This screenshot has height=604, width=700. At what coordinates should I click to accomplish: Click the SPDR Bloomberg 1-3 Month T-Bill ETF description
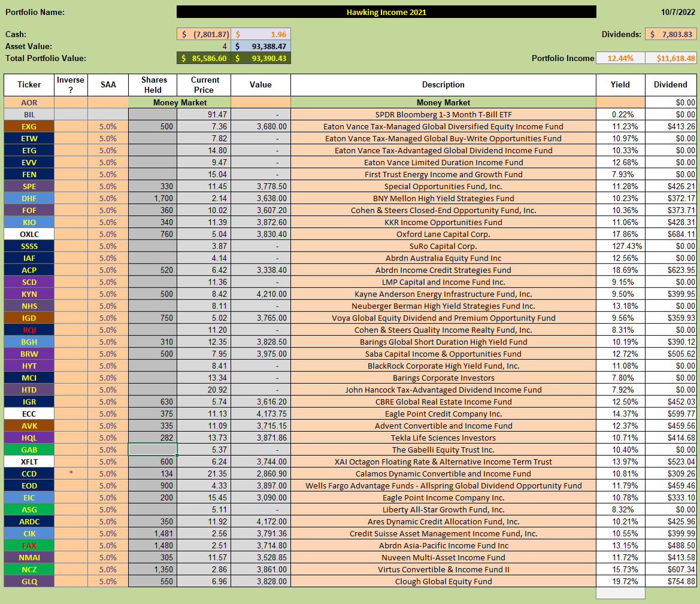[443, 115]
